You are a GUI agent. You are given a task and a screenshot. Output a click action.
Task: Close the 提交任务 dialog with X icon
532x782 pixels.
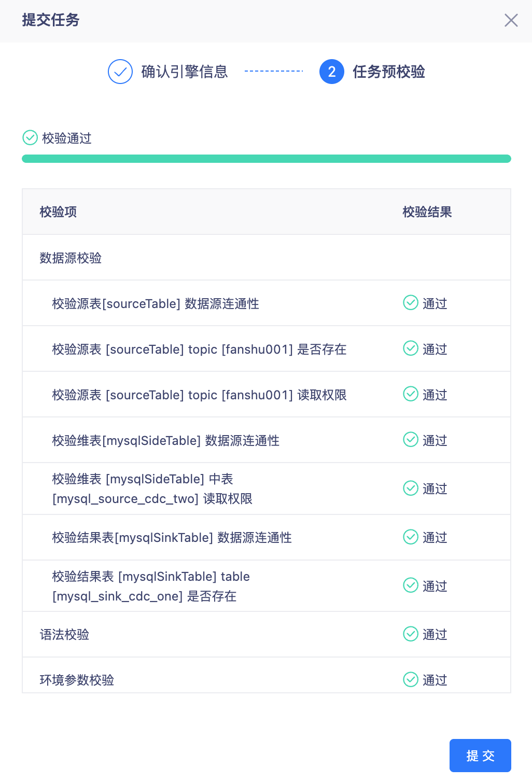click(x=511, y=20)
